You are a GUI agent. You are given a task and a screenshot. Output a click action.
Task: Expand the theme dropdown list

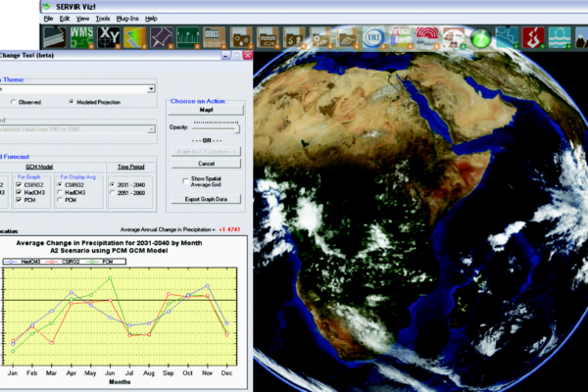[x=151, y=88]
